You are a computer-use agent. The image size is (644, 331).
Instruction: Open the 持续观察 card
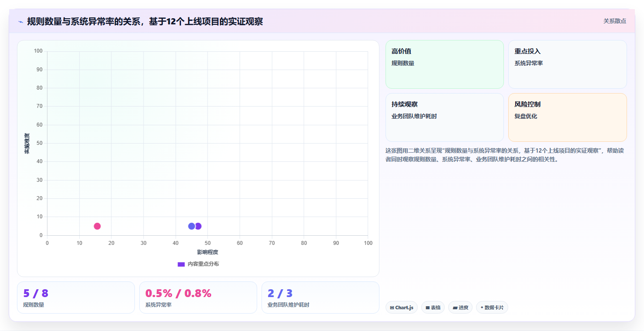point(444,117)
